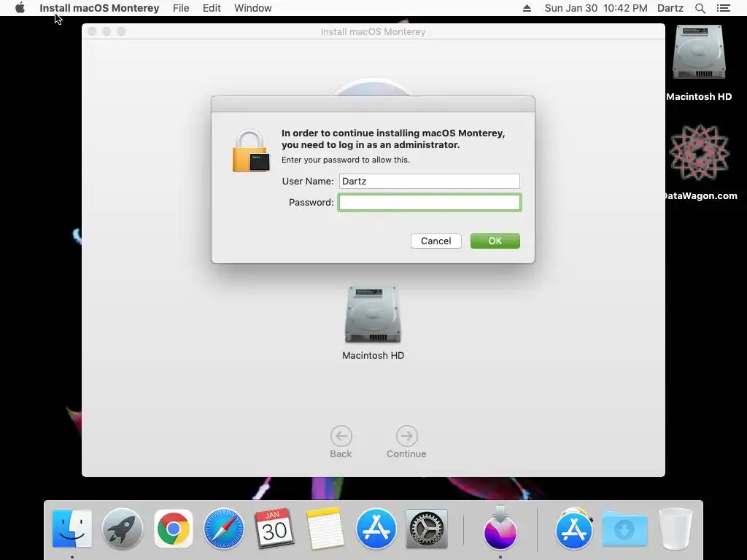Confirm the login with the OK button
The width and height of the screenshot is (747, 560).
point(495,241)
